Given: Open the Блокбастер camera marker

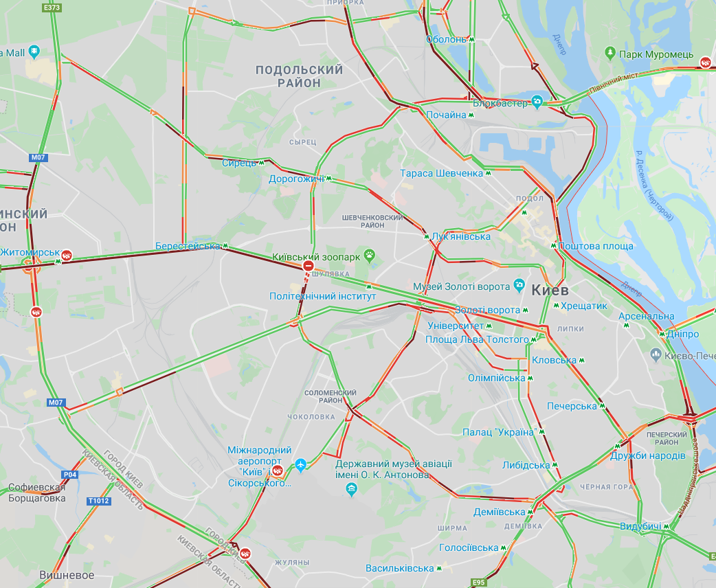Looking at the screenshot, I should click(x=537, y=102).
